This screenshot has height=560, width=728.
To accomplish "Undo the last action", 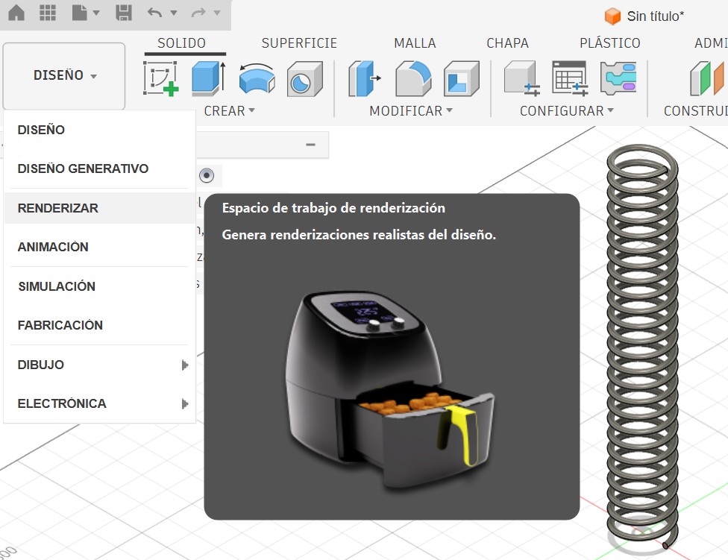I will (154, 13).
